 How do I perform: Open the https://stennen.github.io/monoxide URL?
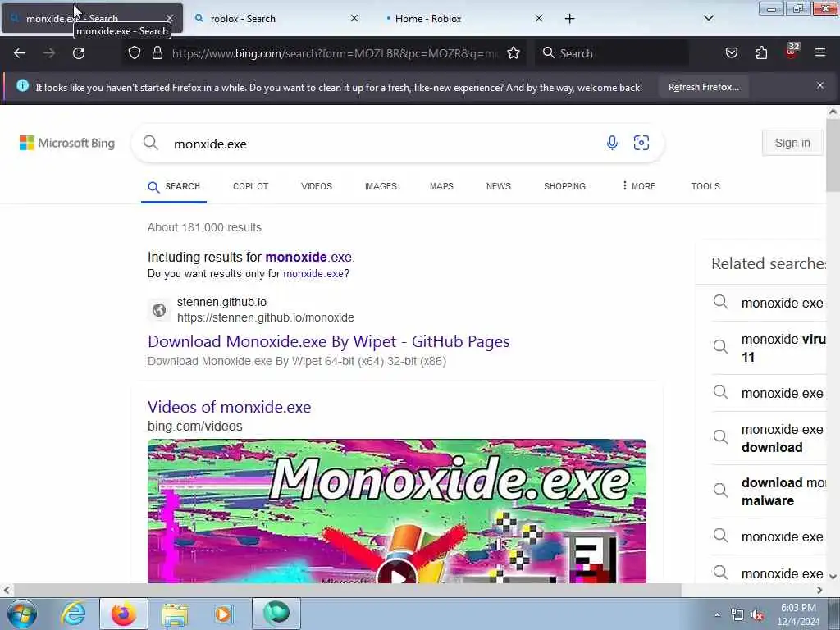(x=266, y=317)
